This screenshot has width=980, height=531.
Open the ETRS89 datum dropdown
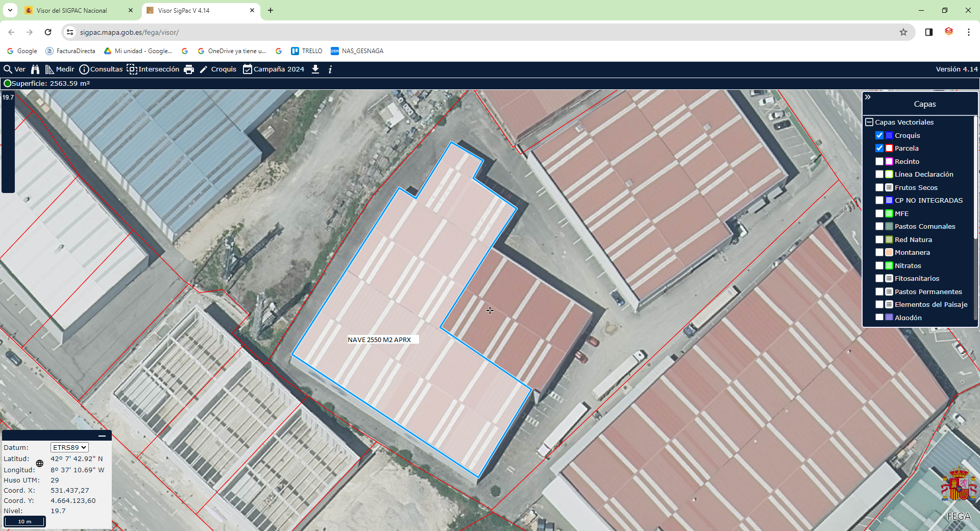pyautogui.click(x=69, y=447)
